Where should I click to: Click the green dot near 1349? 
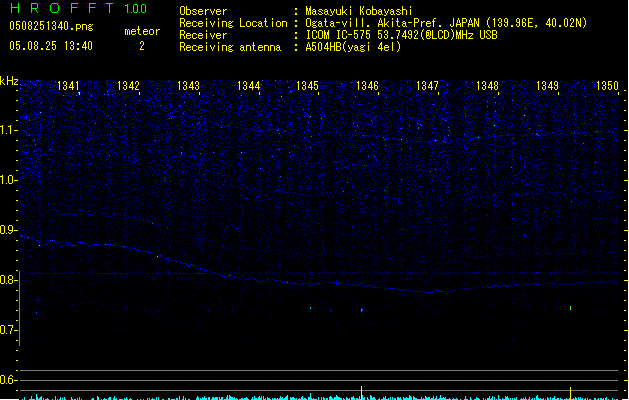tap(570, 308)
